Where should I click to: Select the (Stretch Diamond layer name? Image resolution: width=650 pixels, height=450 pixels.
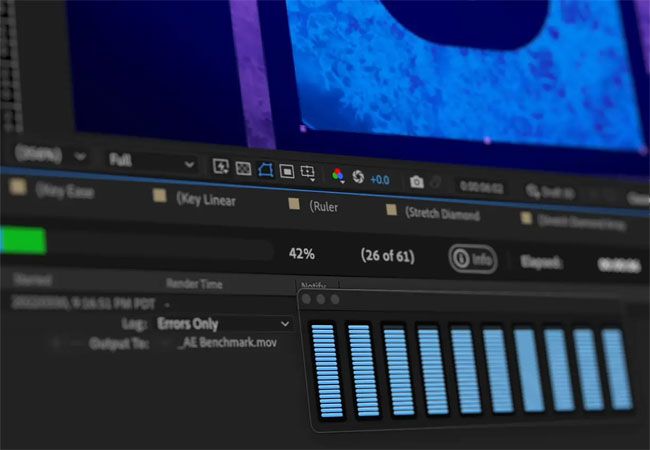pyautogui.click(x=442, y=213)
